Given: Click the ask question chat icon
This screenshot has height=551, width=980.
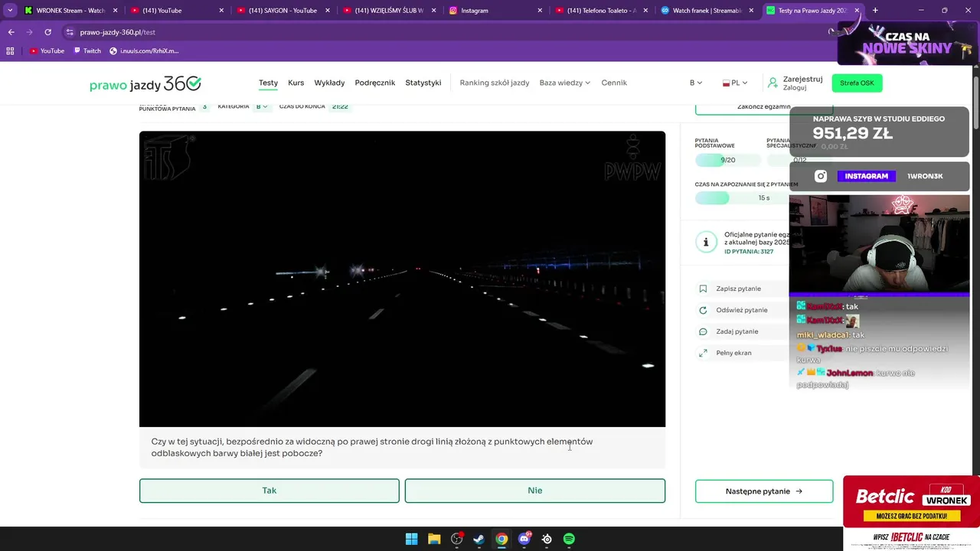Looking at the screenshot, I should pos(703,331).
